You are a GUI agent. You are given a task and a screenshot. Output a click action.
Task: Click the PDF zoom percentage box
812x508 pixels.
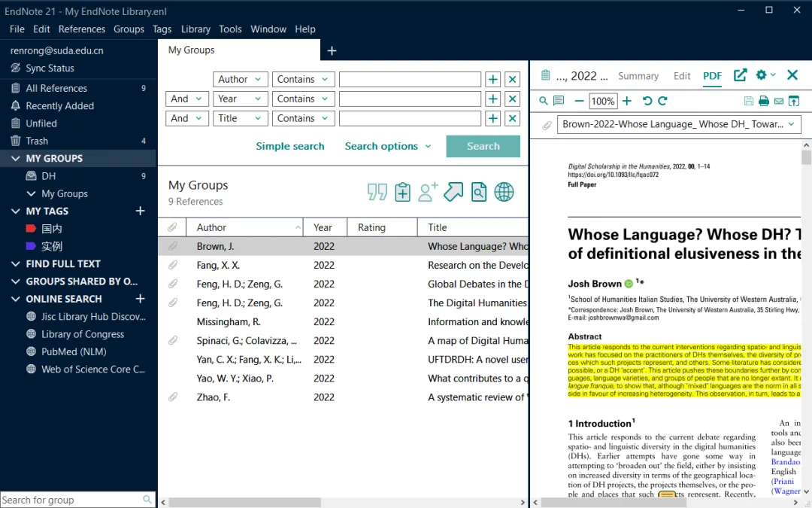click(x=603, y=101)
